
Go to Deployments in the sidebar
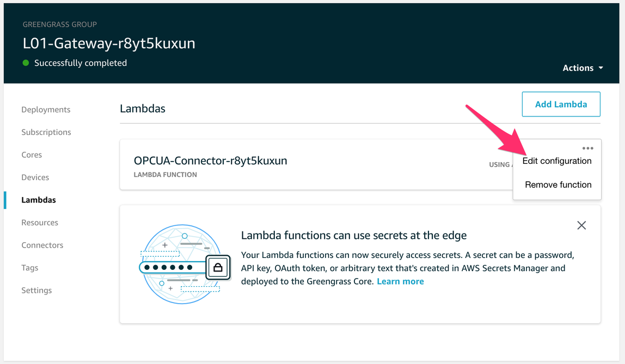coord(46,109)
